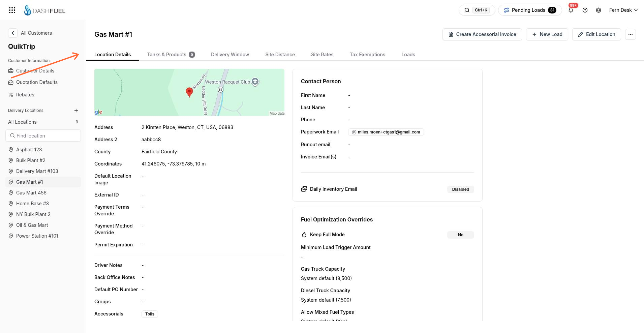Click Edit Location button
The width and height of the screenshot is (644, 333).
pyautogui.click(x=596, y=34)
